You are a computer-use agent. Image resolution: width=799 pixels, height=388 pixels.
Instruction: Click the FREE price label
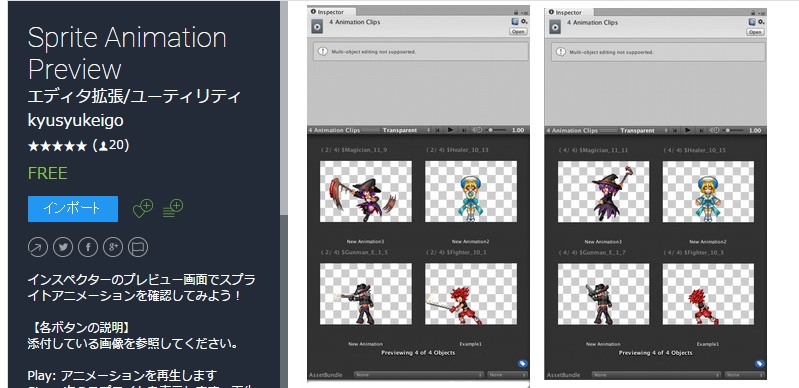click(x=47, y=173)
